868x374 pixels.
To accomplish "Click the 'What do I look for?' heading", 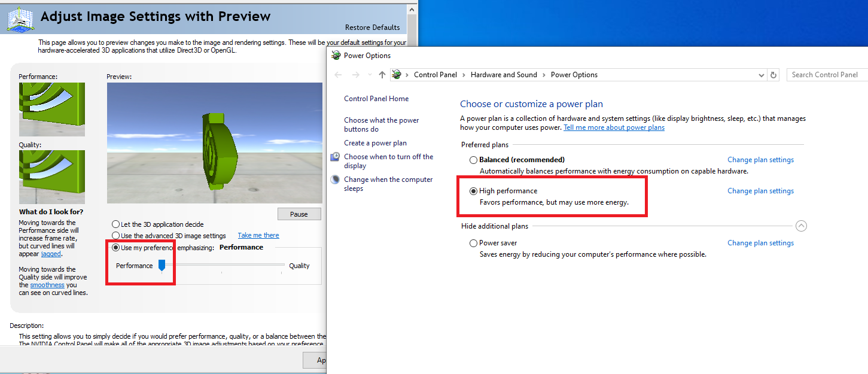I will pyautogui.click(x=51, y=212).
